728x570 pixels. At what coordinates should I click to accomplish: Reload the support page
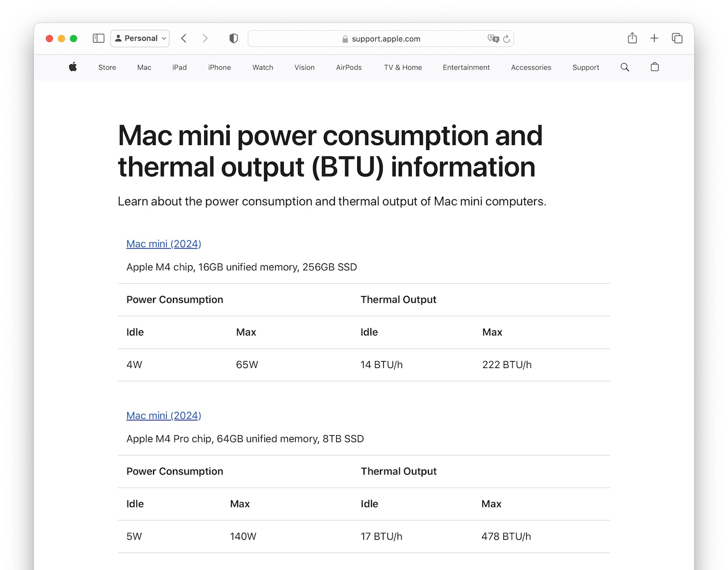506,39
